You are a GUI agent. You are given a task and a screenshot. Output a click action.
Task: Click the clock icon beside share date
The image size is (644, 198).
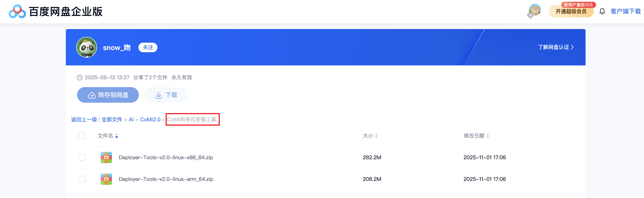click(x=79, y=78)
